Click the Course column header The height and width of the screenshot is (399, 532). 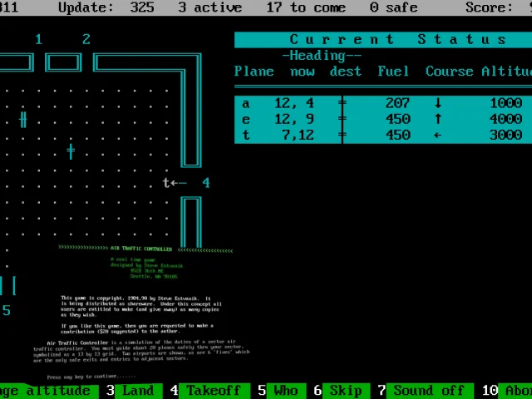click(x=449, y=71)
